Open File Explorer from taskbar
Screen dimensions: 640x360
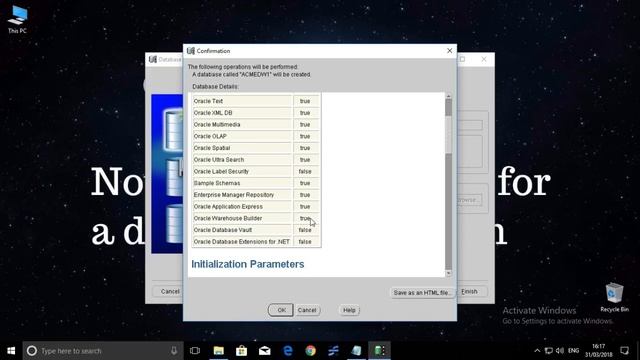tap(219, 351)
